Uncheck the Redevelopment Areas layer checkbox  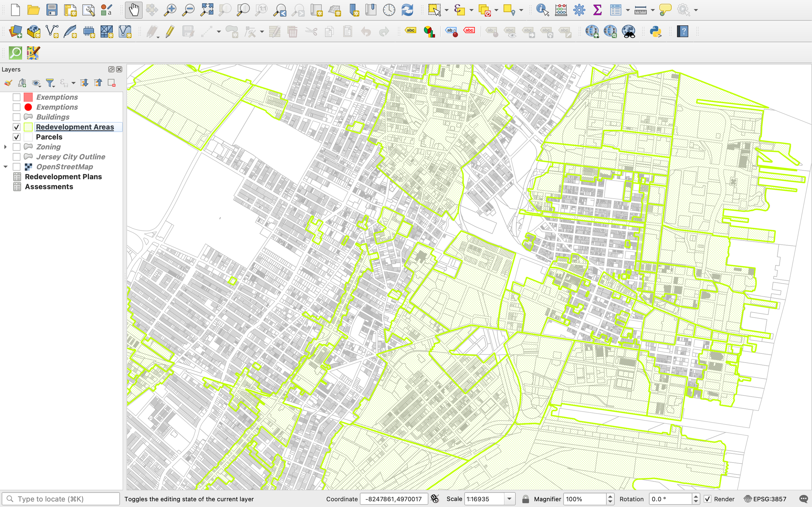(17, 127)
